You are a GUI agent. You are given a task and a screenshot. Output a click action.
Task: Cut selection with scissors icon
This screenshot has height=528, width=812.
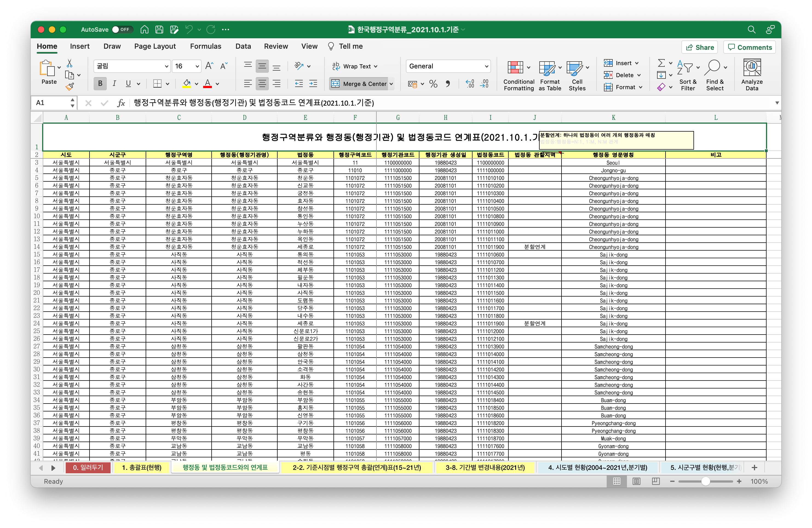70,63
